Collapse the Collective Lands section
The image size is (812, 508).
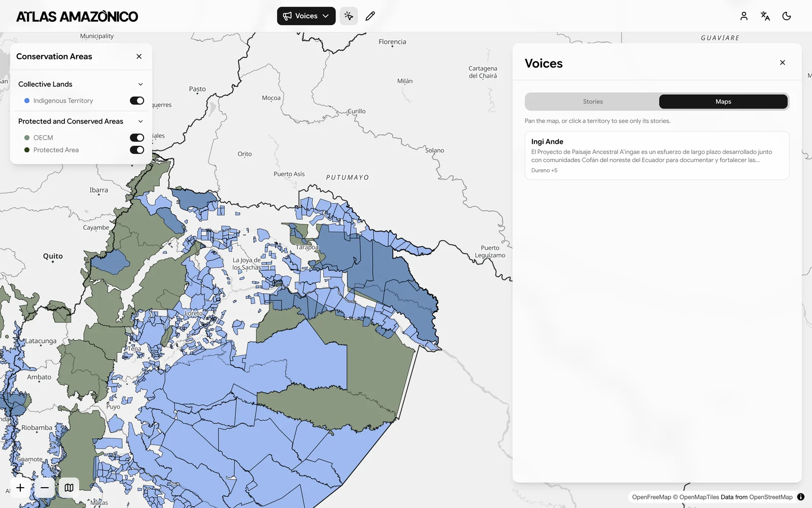pos(141,84)
